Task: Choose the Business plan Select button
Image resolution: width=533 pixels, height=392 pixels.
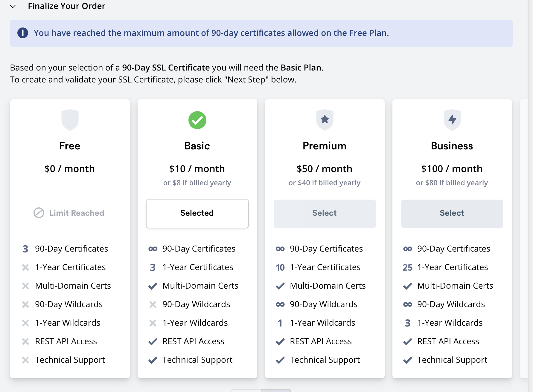Action: tap(452, 213)
